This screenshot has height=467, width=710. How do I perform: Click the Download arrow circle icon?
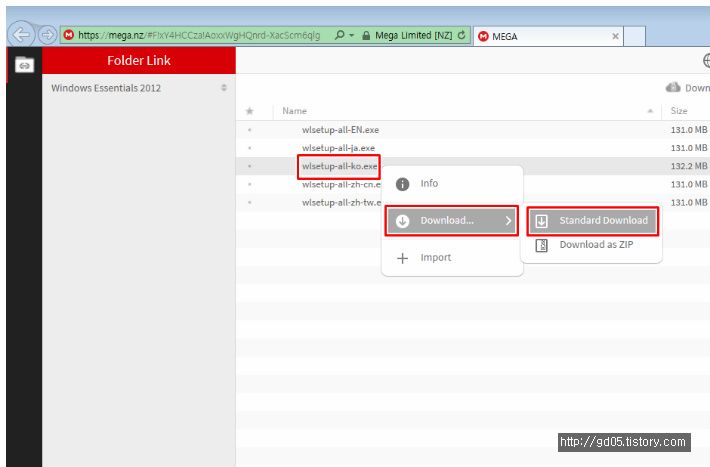pos(403,221)
